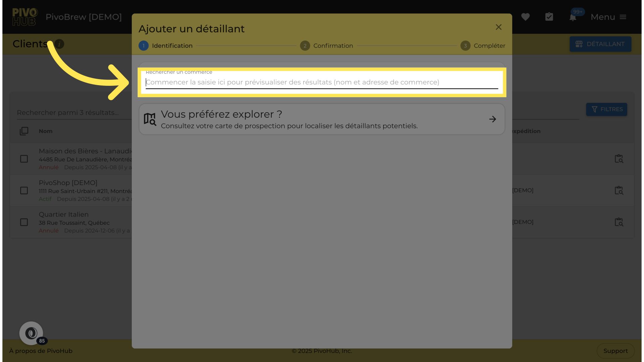Screen dimensions: 644x362
Task: Close the Ajouter un détaillant dialog
Action: point(498,27)
